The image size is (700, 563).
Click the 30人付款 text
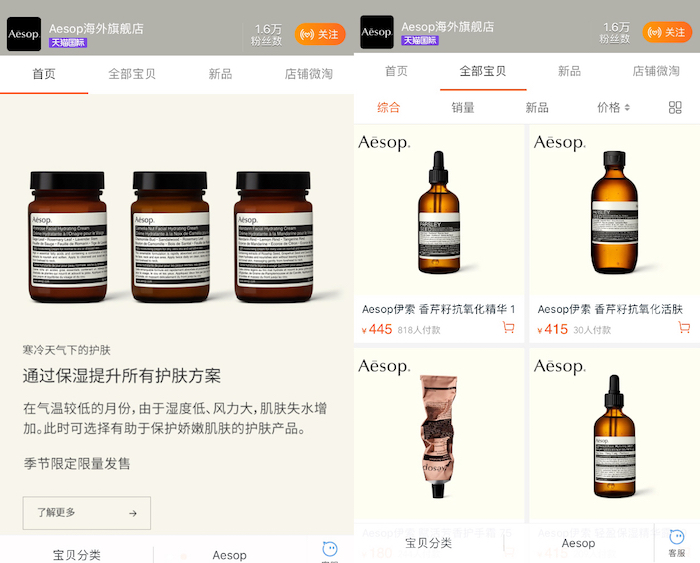coord(592,330)
